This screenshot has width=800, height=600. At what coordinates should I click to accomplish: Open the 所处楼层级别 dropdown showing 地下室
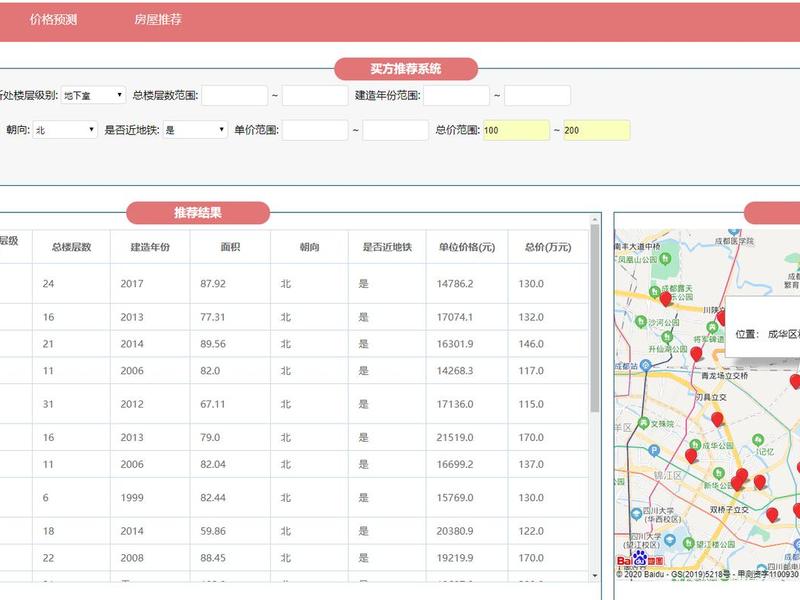click(93, 95)
